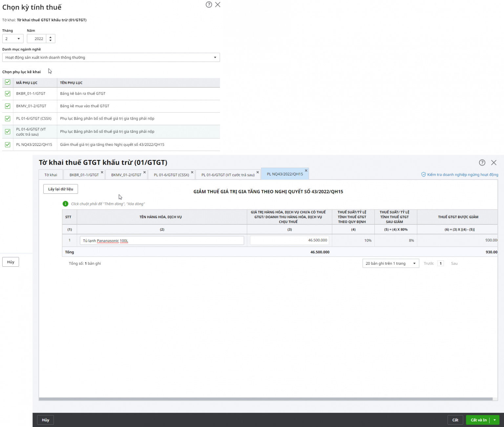The width and height of the screenshot is (504, 427).
Task: Open help in Chọn kỳ tính thuế dialog
Action: 209,5
